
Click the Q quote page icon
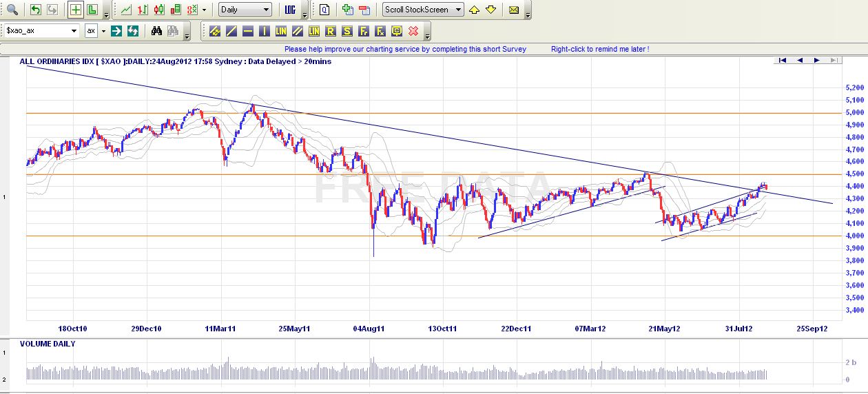tap(324, 10)
